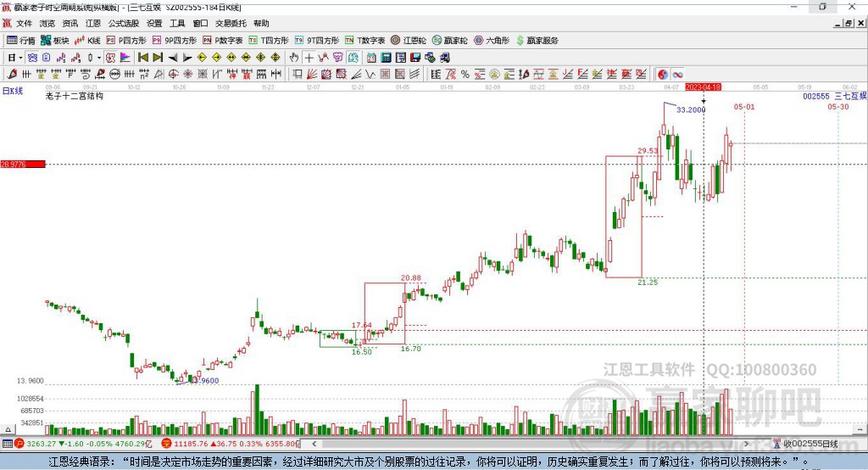Click the black left arrow icon
The image size is (868, 470).
(x=173, y=58)
